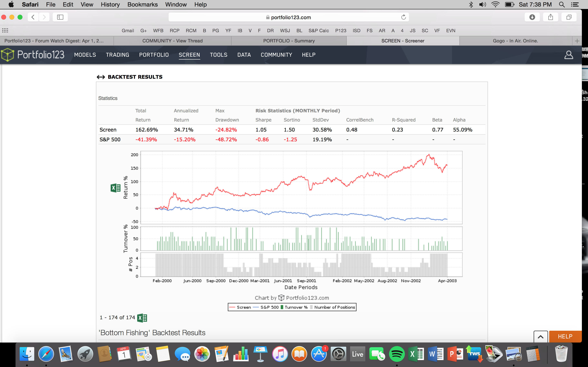Click the Safari share icon

pos(551,17)
